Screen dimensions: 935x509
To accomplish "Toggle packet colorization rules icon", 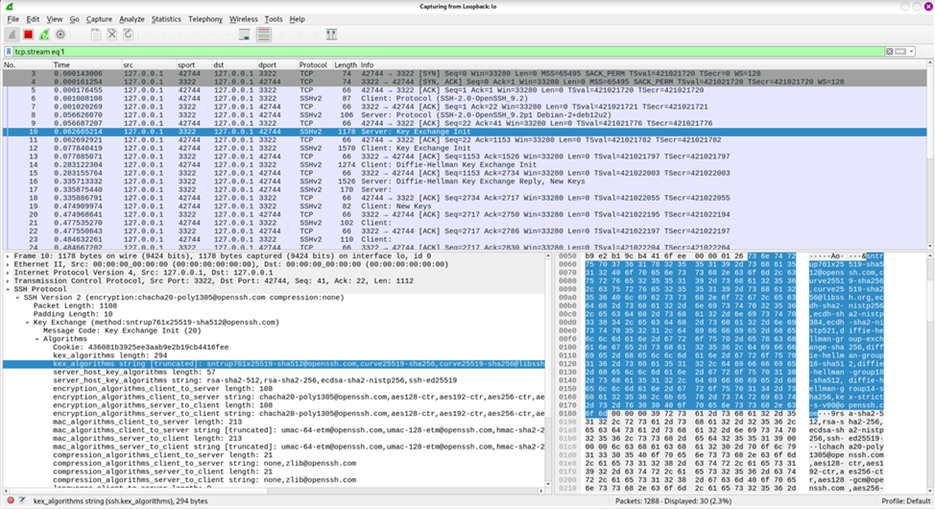I will click(x=264, y=35).
